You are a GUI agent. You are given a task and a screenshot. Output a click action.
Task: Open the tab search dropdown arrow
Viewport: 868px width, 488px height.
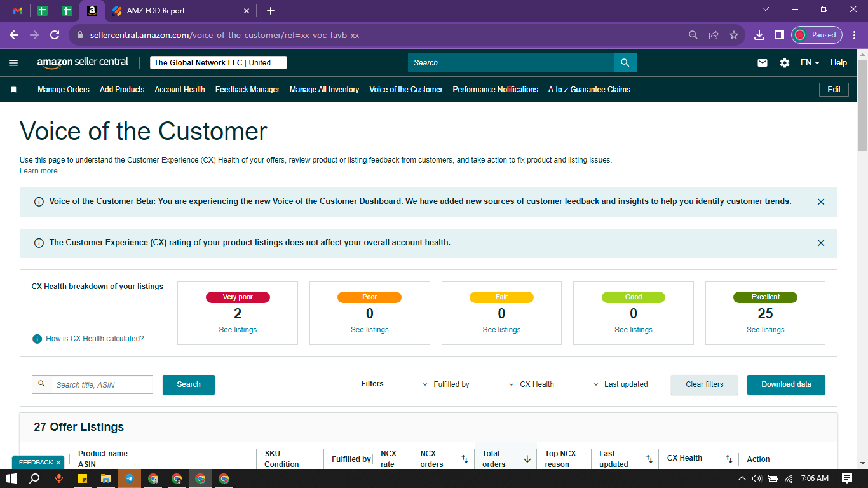pyautogui.click(x=765, y=9)
